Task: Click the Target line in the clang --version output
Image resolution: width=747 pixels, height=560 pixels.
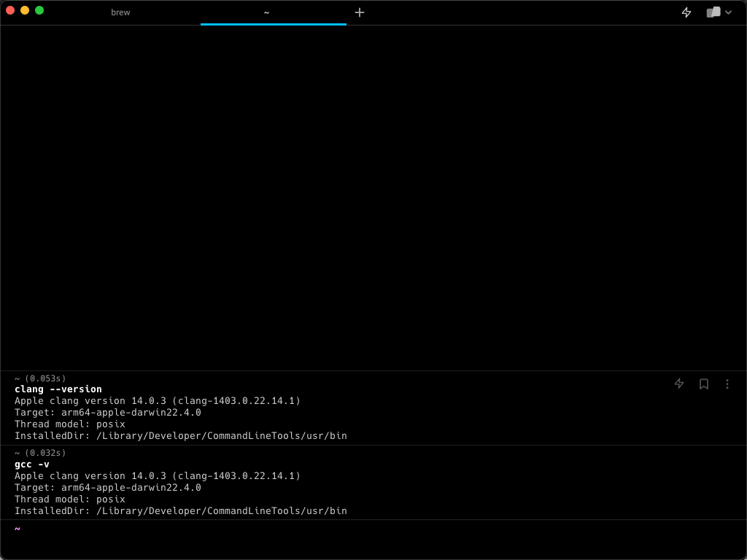Action: click(x=107, y=413)
